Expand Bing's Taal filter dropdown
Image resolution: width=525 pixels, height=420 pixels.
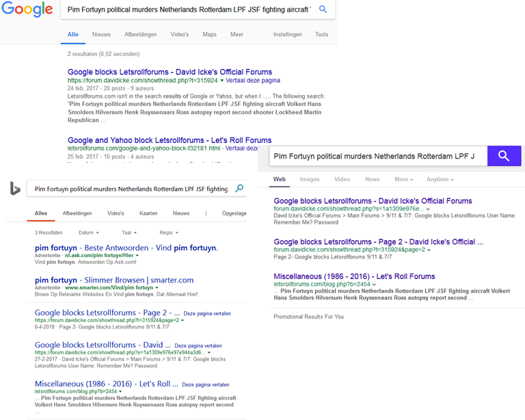129,233
